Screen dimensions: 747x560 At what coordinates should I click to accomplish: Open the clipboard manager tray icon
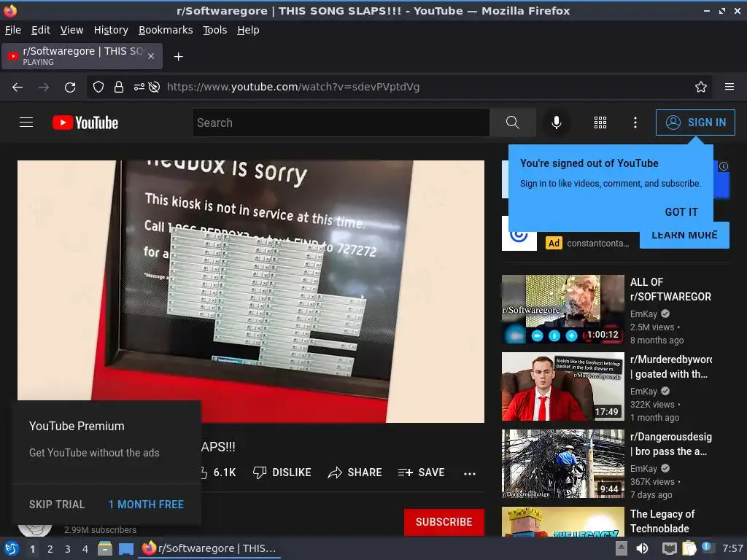tap(689, 548)
